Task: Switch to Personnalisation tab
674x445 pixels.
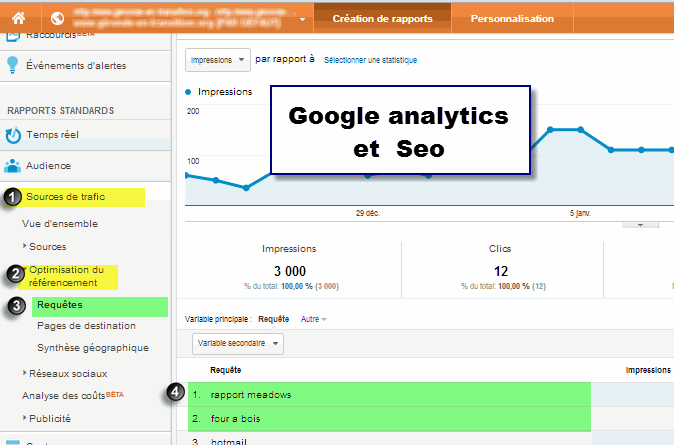Action: pyautogui.click(x=512, y=18)
